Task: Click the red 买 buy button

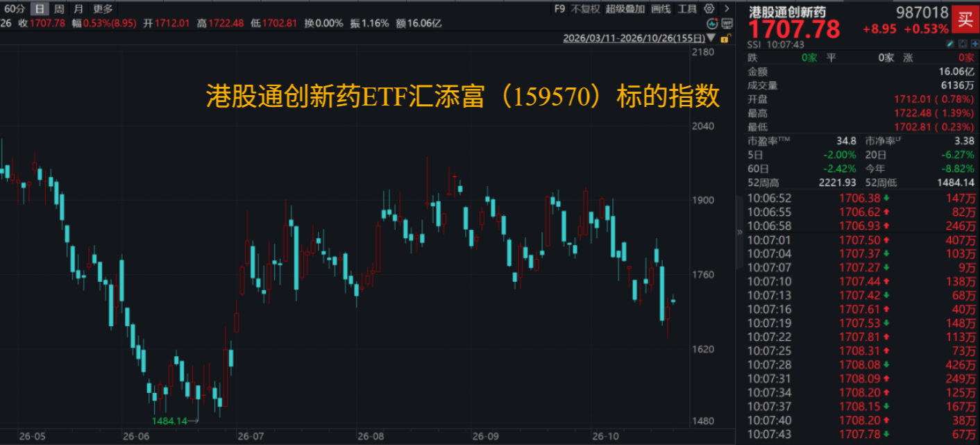Action: click(965, 19)
